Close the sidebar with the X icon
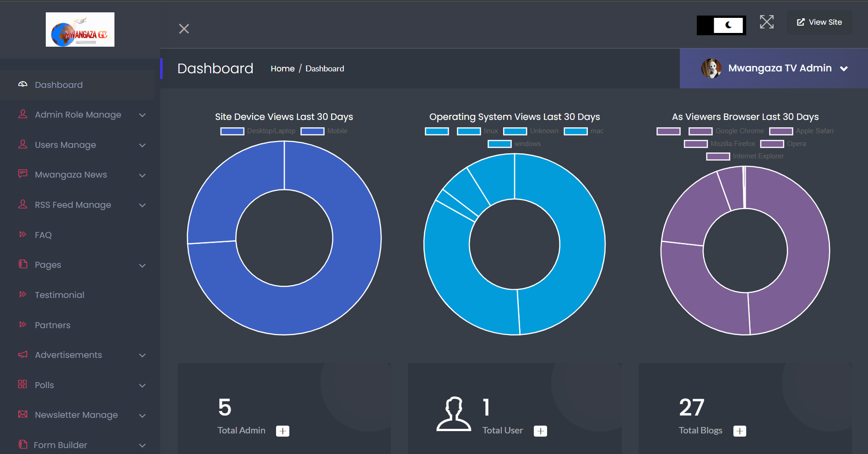This screenshot has width=868, height=454. (x=184, y=29)
